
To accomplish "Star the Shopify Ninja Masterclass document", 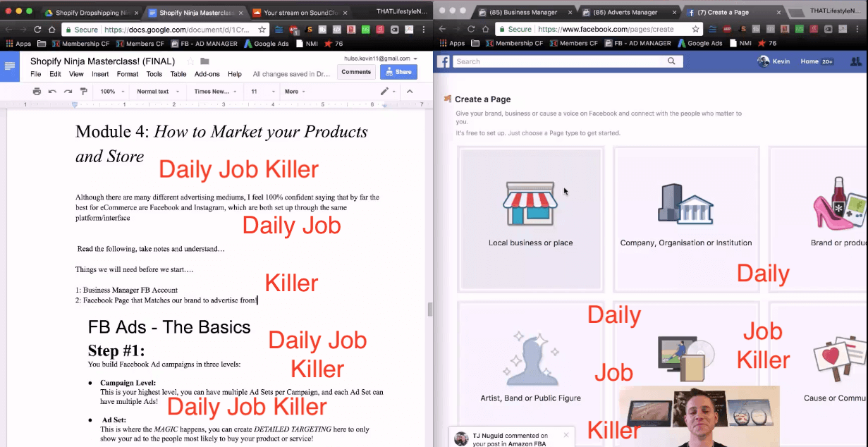I will (190, 61).
